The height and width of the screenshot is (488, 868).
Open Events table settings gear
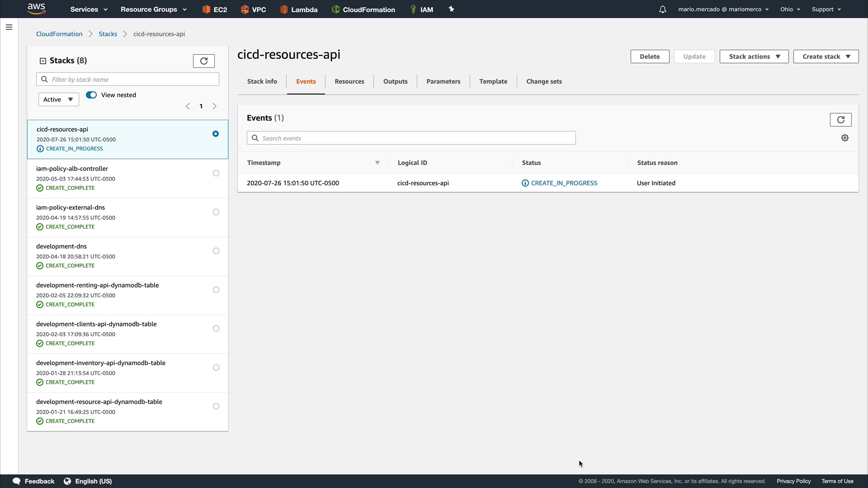coord(844,138)
